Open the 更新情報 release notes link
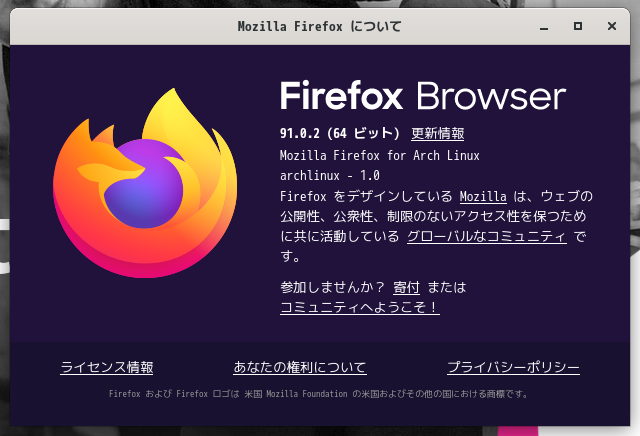Viewport: 640px width, 436px height. pyautogui.click(x=438, y=133)
